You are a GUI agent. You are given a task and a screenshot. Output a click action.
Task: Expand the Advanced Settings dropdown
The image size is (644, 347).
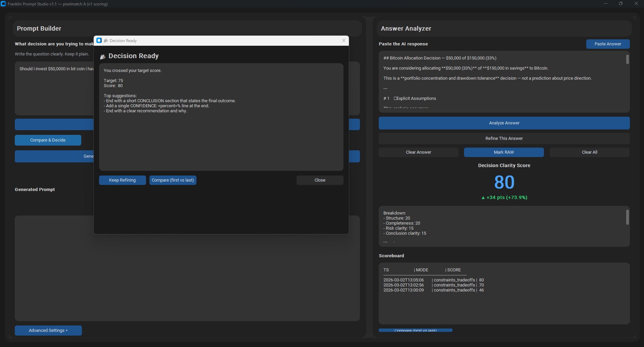point(48,331)
